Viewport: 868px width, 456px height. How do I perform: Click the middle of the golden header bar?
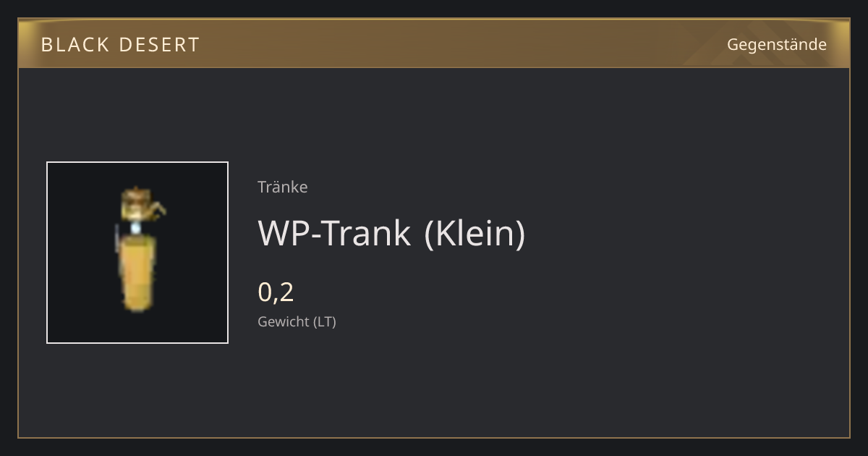pos(434,43)
